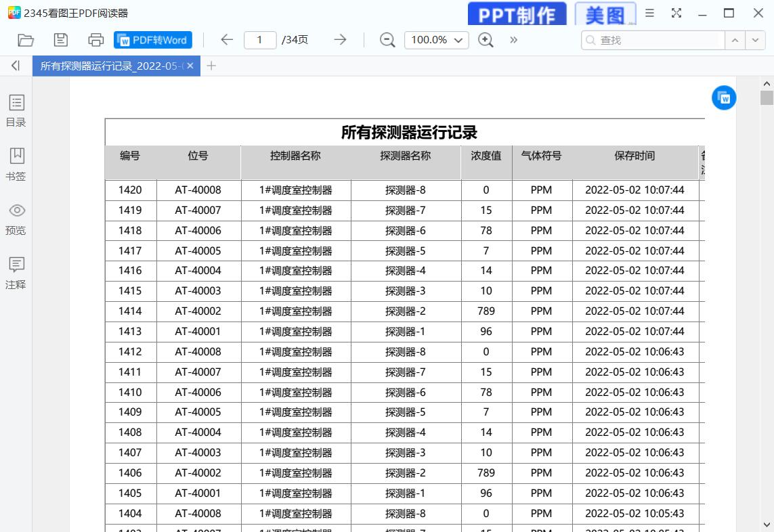Show the 预览 thumbnail preview panel
The height and width of the screenshot is (532, 774).
(16, 219)
